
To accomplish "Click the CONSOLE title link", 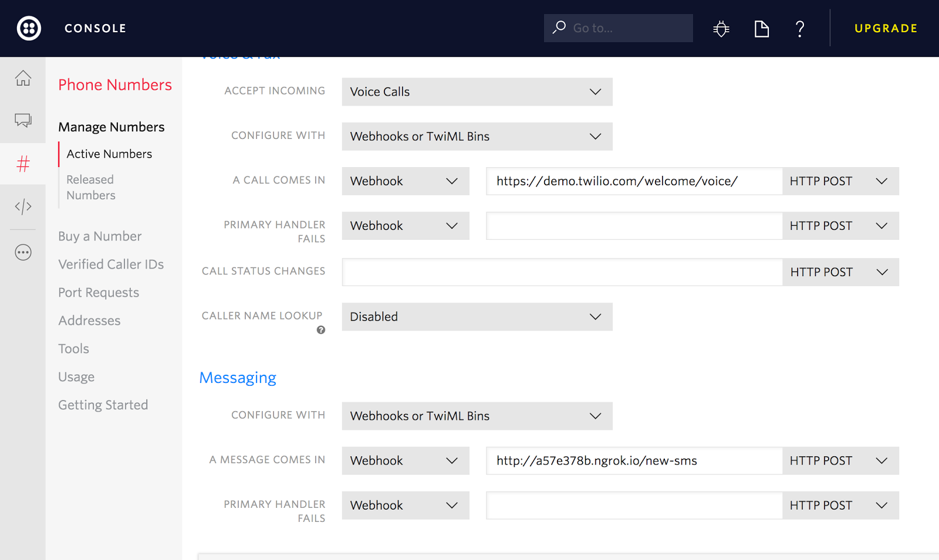I will pos(95,28).
